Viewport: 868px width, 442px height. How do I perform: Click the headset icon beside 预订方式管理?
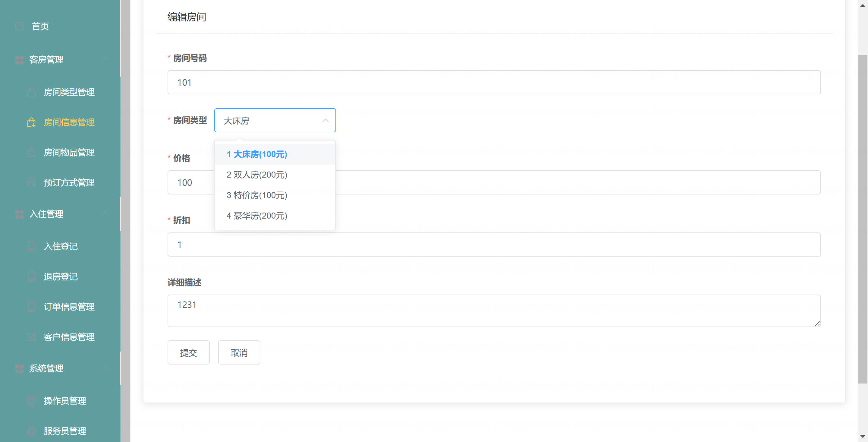pos(31,182)
